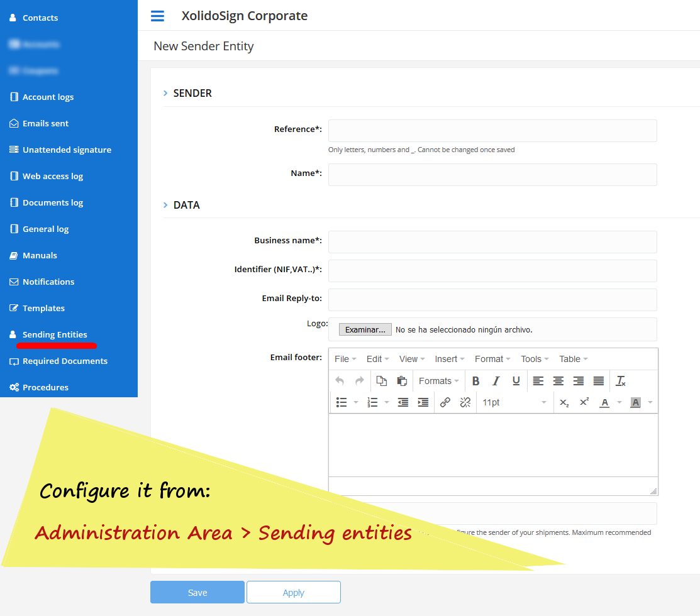Screen dimensions: 700x616
Task: Open the background color picker arrow
Action: [x=650, y=402]
